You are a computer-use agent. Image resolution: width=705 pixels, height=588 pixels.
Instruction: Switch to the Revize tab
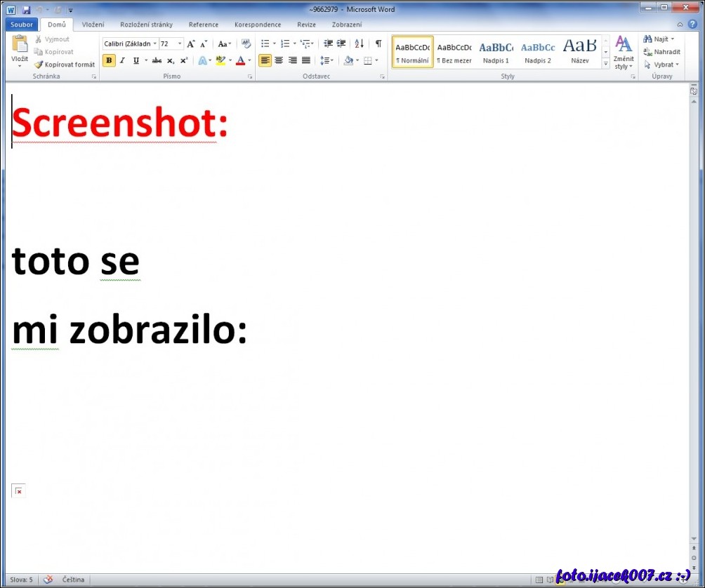tap(306, 25)
